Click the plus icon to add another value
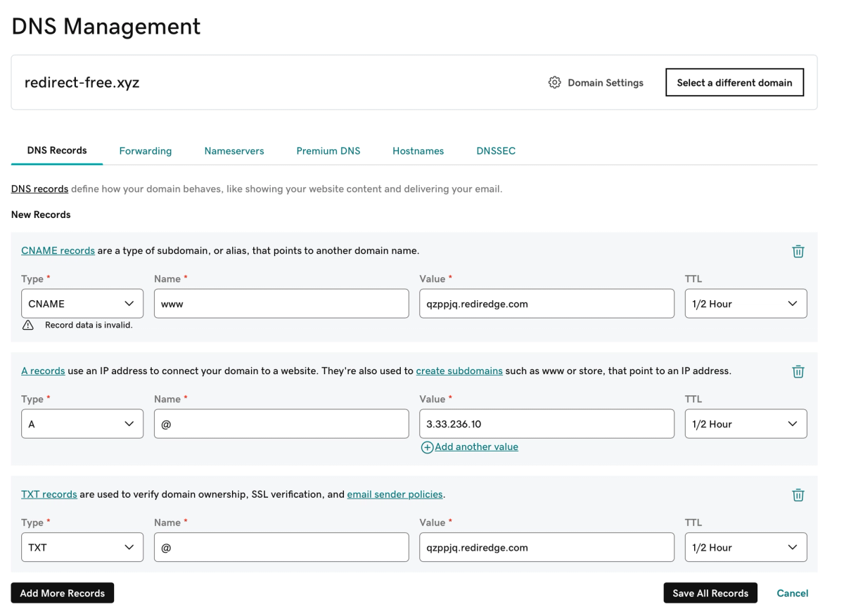 pos(427,447)
